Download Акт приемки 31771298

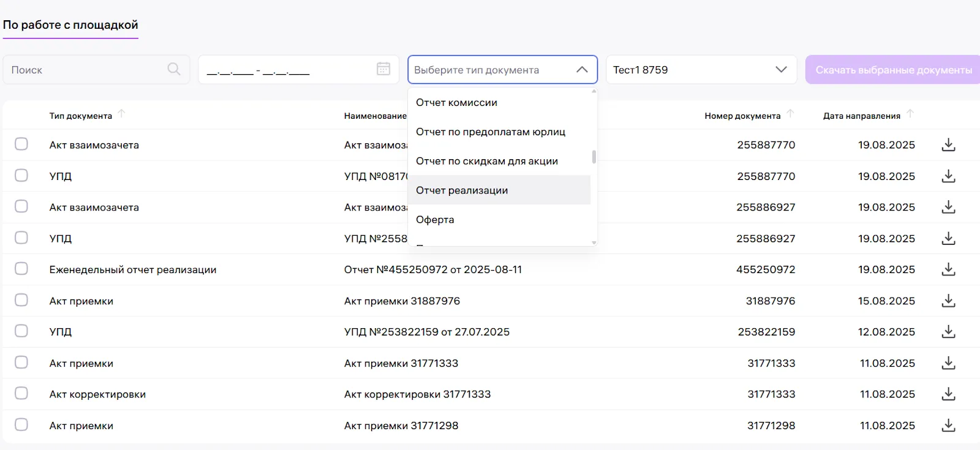coord(948,426)
